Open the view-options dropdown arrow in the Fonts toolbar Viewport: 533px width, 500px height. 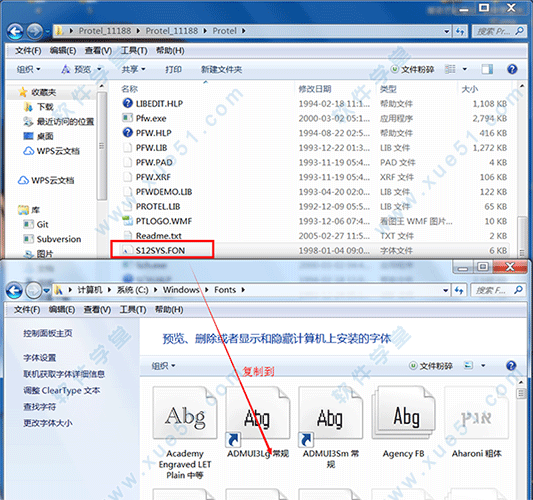[483, 366]
